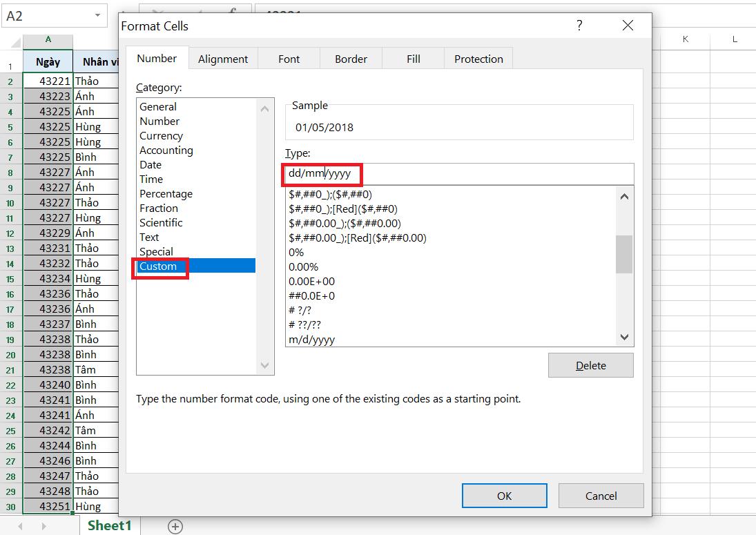756x535 pixels.
Task: Click the Delete button
Action: 590,365
